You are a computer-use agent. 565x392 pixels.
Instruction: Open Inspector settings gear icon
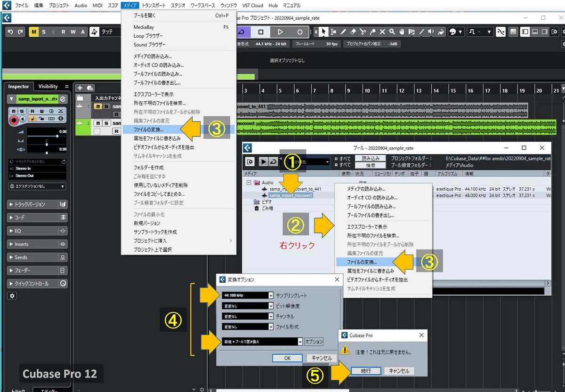point(13,296)
